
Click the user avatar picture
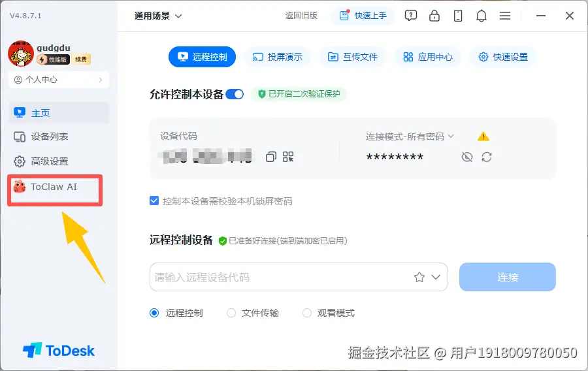pos(21,54)
